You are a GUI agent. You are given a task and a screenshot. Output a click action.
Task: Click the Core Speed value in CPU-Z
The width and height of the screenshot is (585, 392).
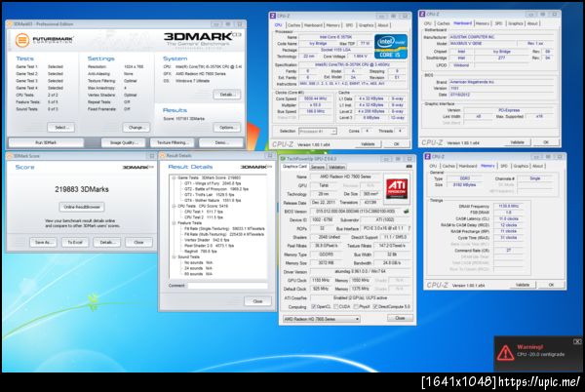pyautogui.click(x=316, y=98)
